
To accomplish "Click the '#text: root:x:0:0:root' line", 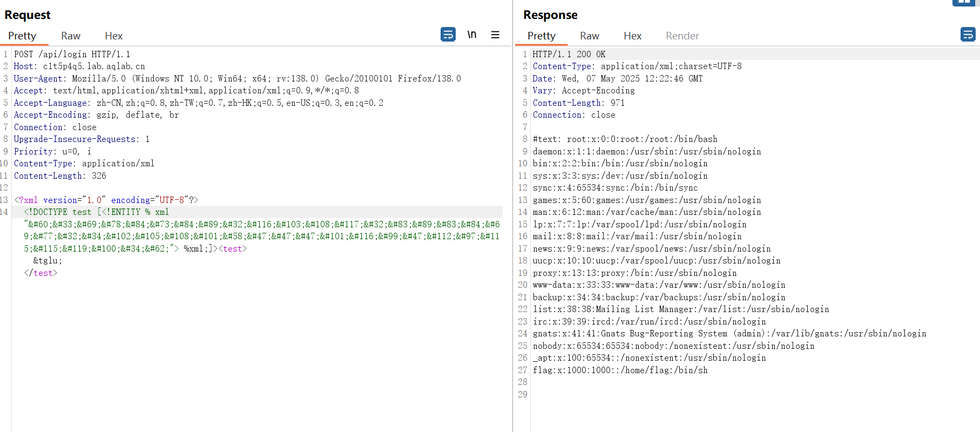I will [625, 139].
